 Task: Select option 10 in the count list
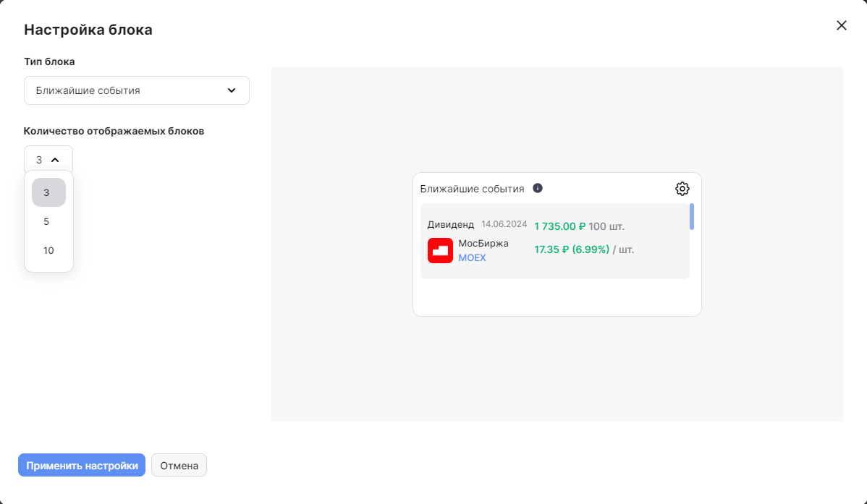coord(48,250)
